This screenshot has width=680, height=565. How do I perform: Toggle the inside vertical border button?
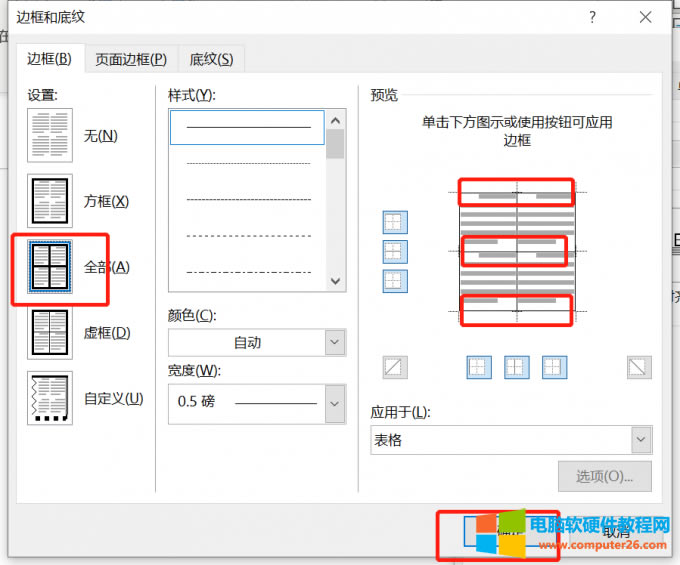pyautogui.click(x=516, y=367)
